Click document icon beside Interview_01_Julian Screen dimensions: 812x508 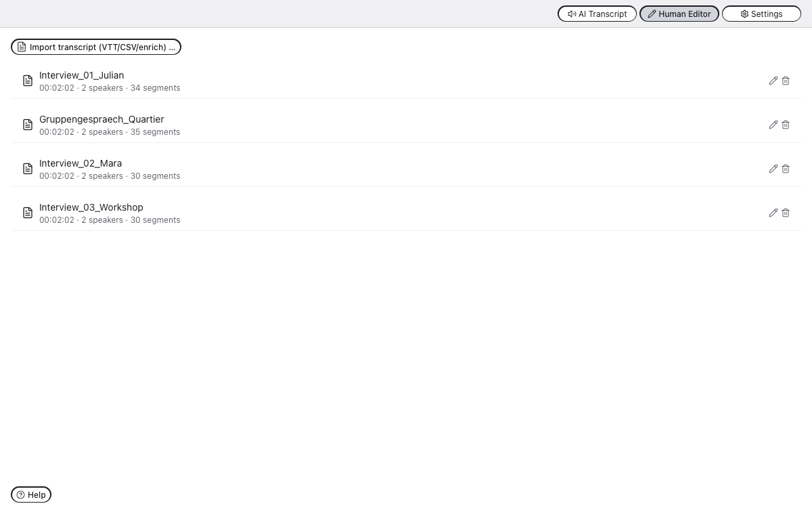click(x=28, y=81)
